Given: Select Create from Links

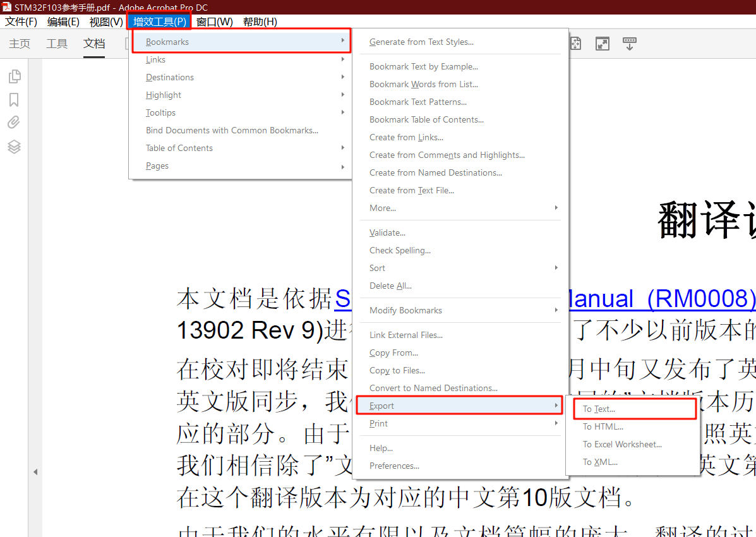Looking at the screenshot, I should [460, 138].
